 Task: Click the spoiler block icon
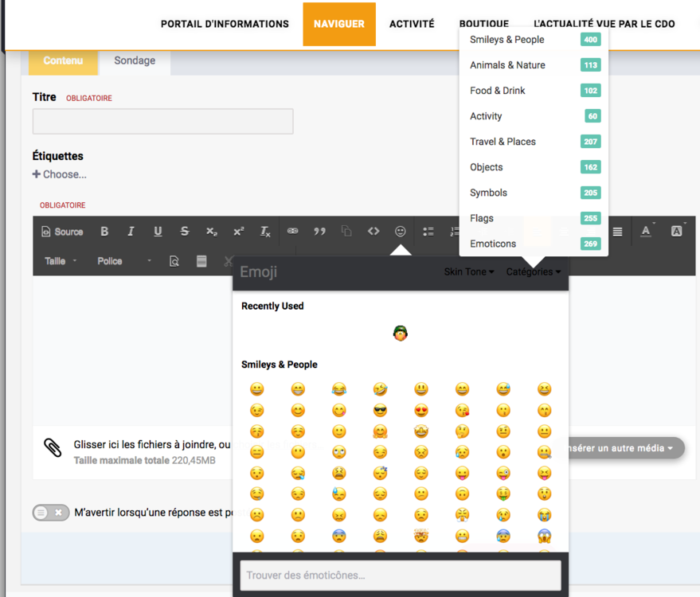point(201,261)
